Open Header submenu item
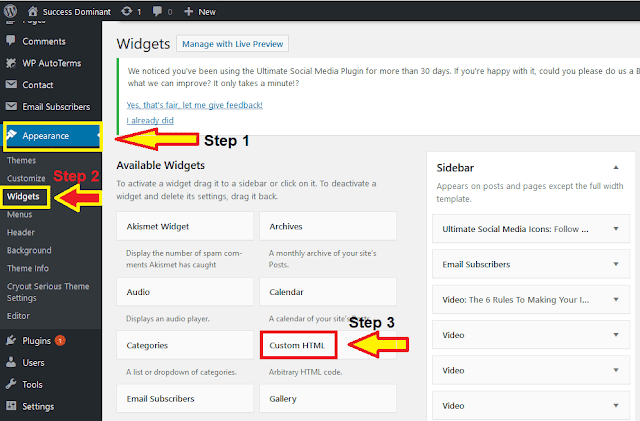This screenshot has width=640, height=421. [20, 232]
